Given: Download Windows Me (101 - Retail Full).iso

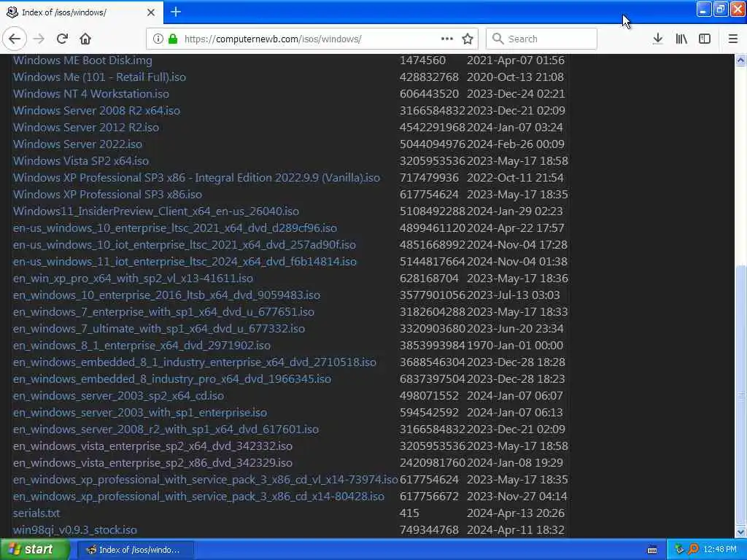Looking at the screenshot, I should pyautogui.click(x=99, y=77).
